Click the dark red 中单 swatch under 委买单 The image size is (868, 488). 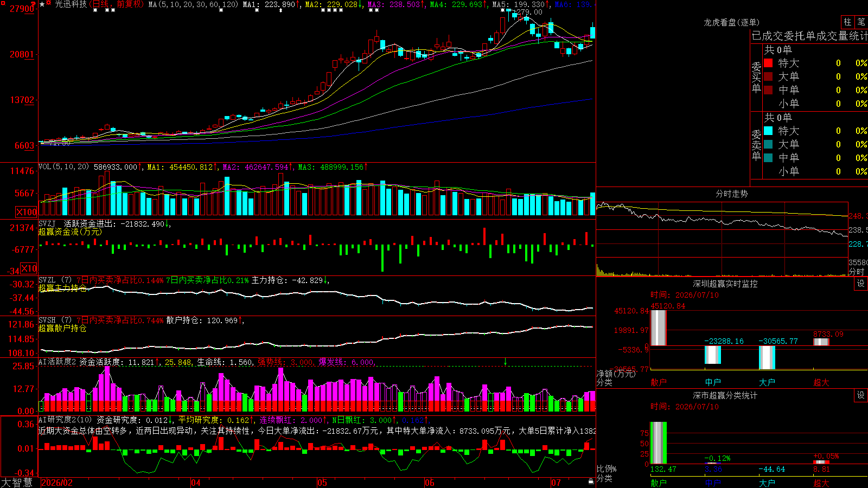coord(768,90)
